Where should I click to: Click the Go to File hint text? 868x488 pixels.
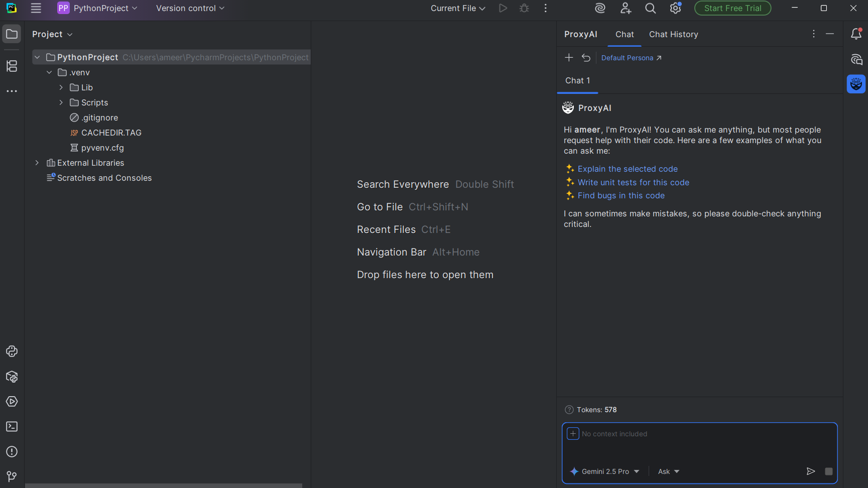tap(380, 207)
